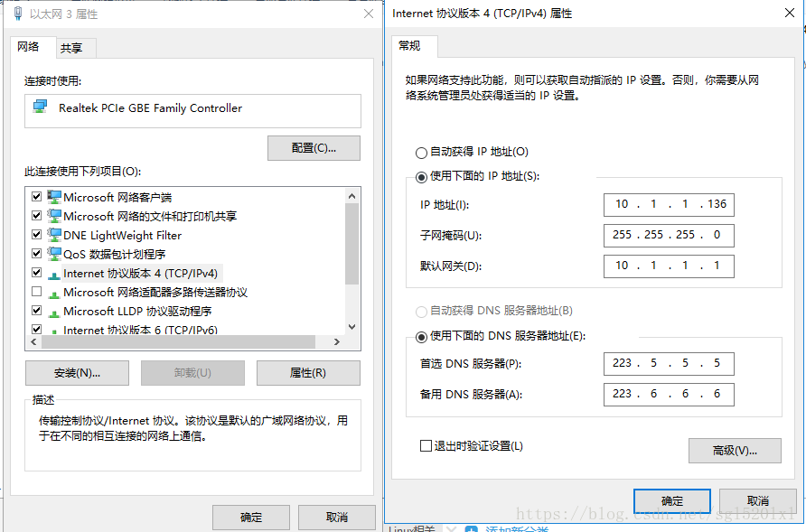Open adapter 配置(C)... button

point(314,148)
